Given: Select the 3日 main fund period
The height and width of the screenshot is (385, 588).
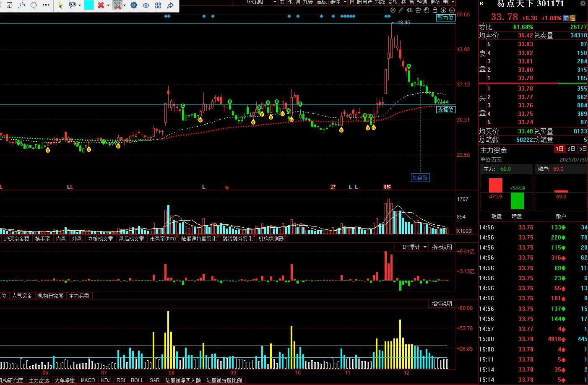Looking at the screenshot, I should tap(571, 149).
